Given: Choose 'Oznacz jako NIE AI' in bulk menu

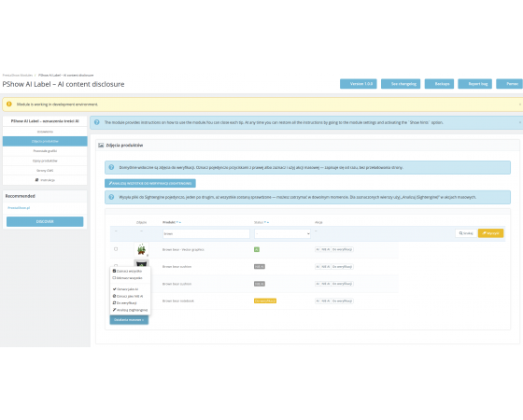Looking at the screenshot, I should click(130, 296).
